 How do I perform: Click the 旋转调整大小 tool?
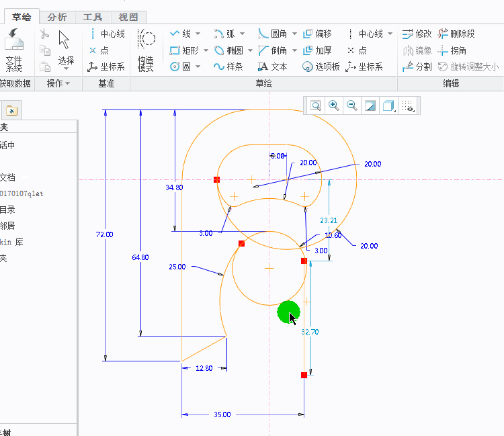pyautogui.click(x=468, y=67)
